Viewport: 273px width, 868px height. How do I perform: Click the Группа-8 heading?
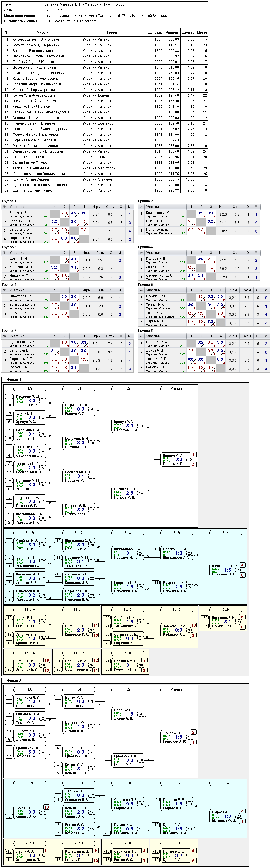click(x=145, y=331)
